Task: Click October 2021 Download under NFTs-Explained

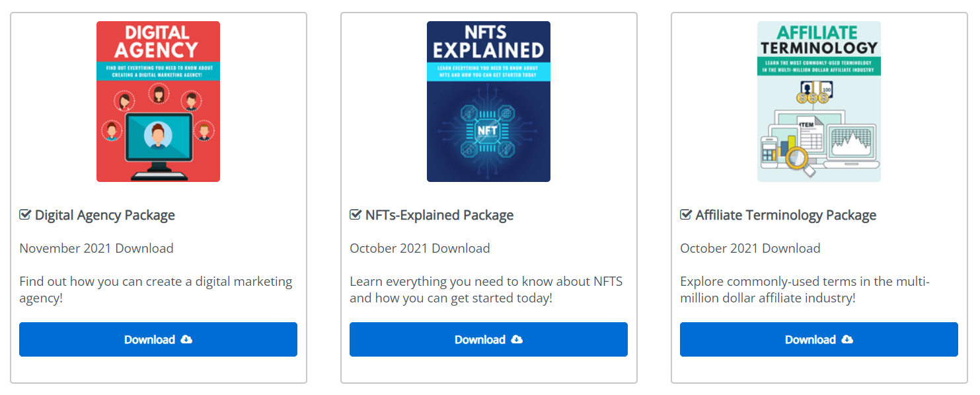Action: point(420,248)
